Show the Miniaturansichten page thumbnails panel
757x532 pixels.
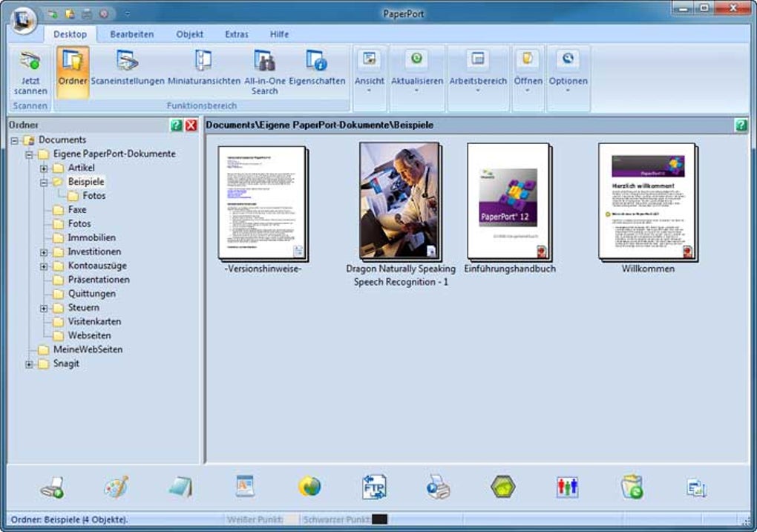204,68
